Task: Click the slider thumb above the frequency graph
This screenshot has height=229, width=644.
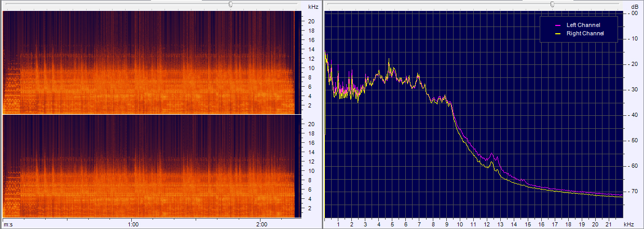Action: pos(552,4)
